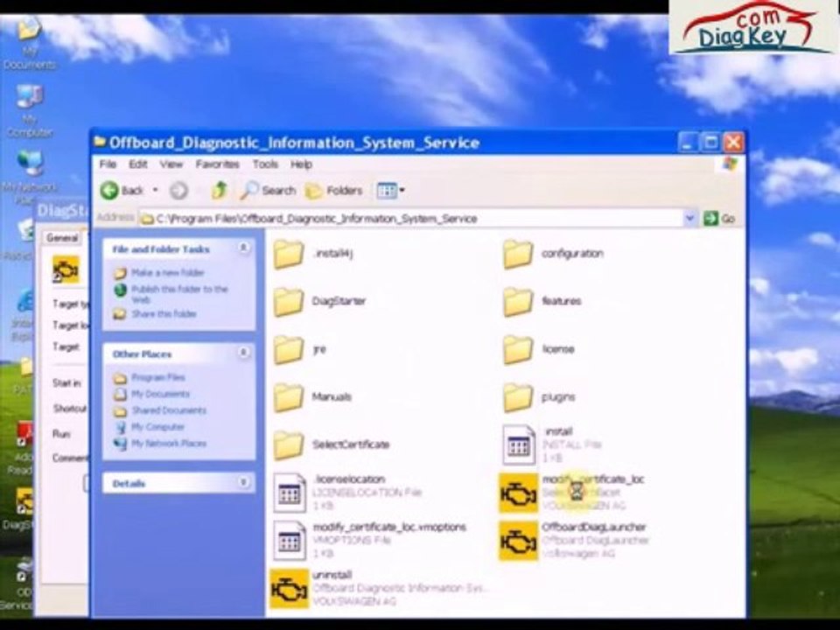Collapse the File and Folder Tasks panel
The height and width of the screenshot is (630, 840).
tap(244, 248)
